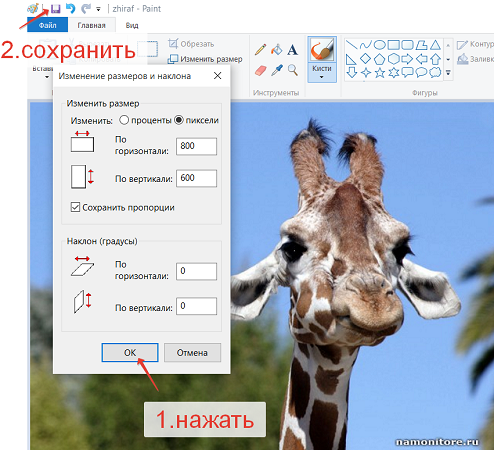Click the skew По вертикали degrees field

coord(196,306)
